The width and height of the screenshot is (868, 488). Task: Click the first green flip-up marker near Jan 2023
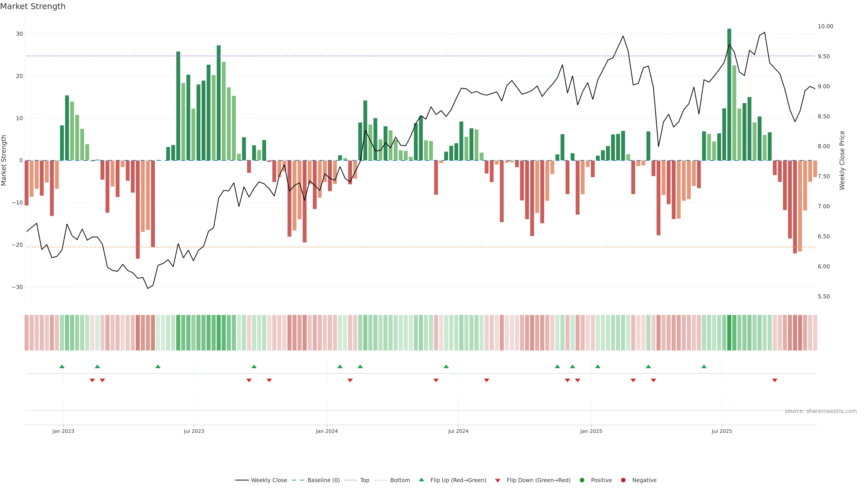(x=62, y=366)
